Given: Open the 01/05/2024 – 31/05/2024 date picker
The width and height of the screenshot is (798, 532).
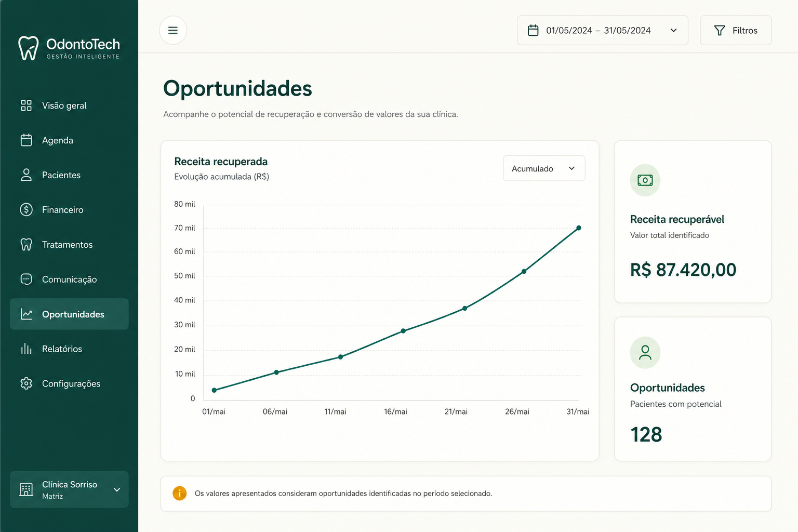Looking at the screenshot, I should point(603,30).
